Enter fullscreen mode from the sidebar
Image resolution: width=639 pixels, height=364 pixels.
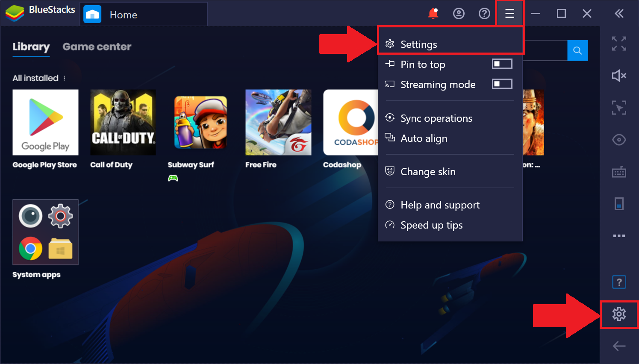pyautogui.click(x=619, y=44)
